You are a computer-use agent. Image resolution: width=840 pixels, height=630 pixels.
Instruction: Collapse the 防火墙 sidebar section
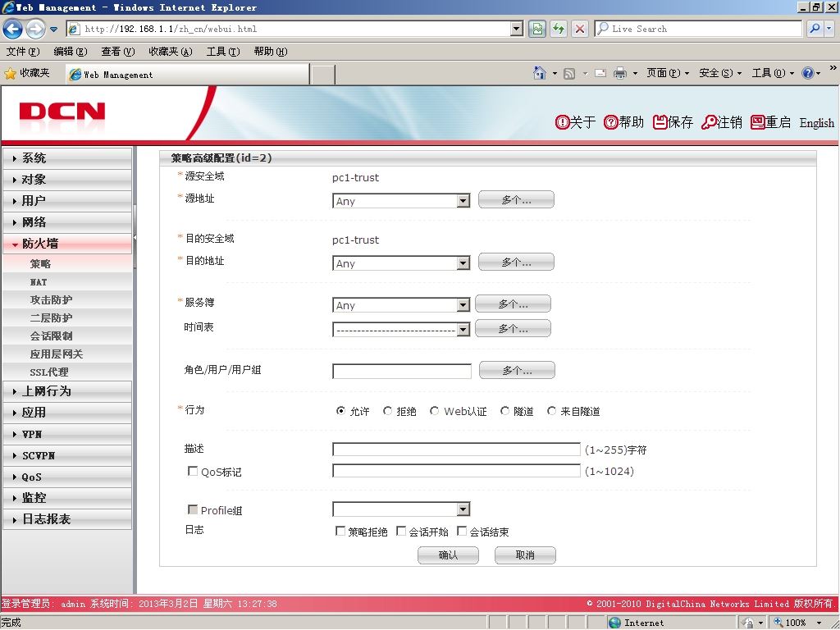coord(67,244)
